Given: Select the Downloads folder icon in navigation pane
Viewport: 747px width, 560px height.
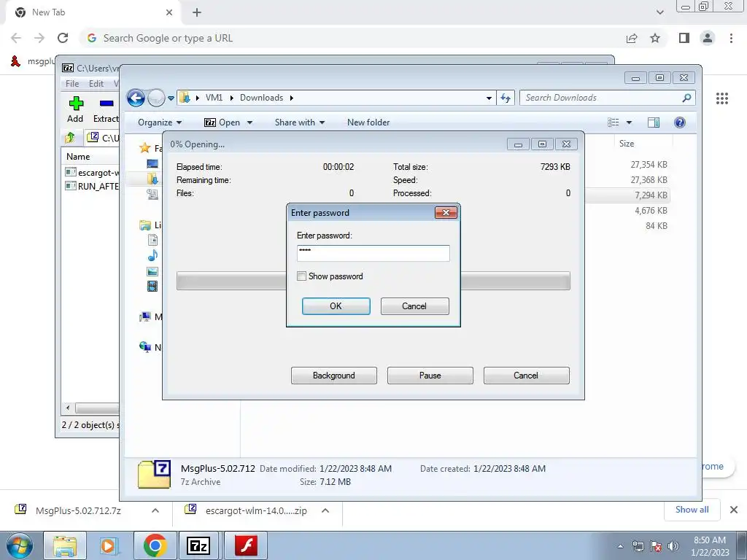Looking at the screenshot, I should [152, 179].
